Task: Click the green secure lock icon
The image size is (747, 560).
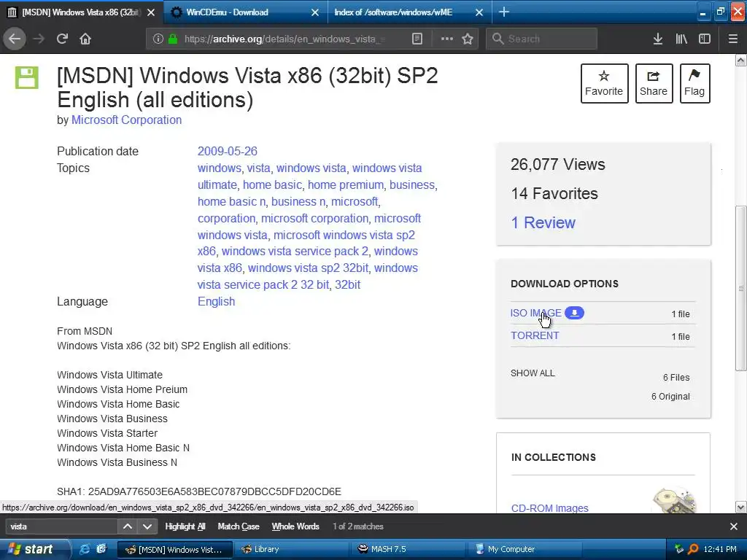Action: pyautogui.click(x=173, y=39)
